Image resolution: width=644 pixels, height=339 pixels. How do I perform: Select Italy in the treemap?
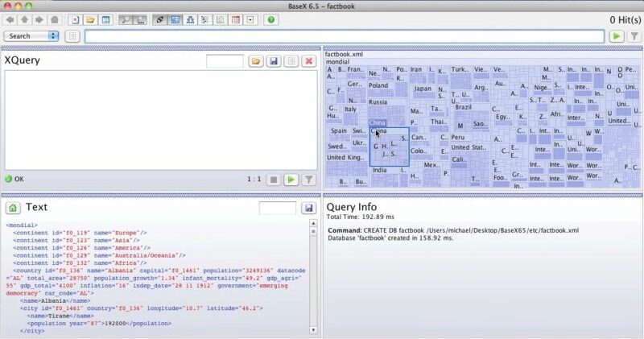pyautogui.click(x=350, y=110)
